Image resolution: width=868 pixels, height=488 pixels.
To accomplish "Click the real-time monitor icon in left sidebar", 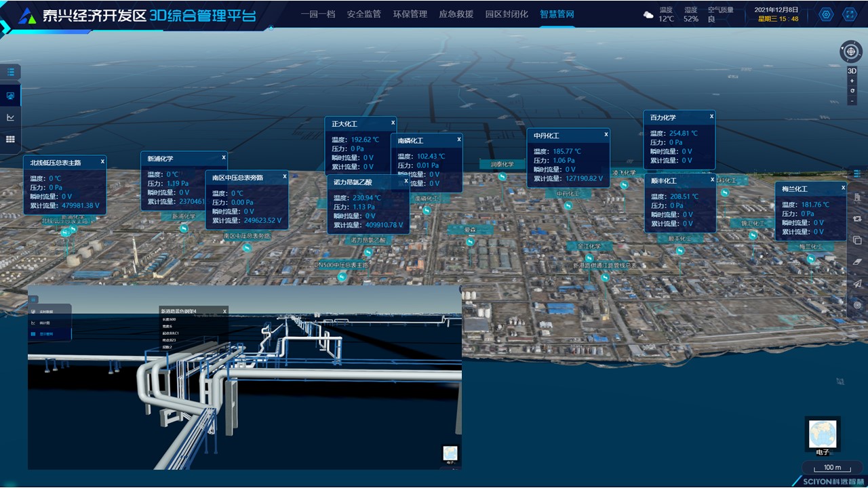I will pyautogui.click(x=10, y=96).
